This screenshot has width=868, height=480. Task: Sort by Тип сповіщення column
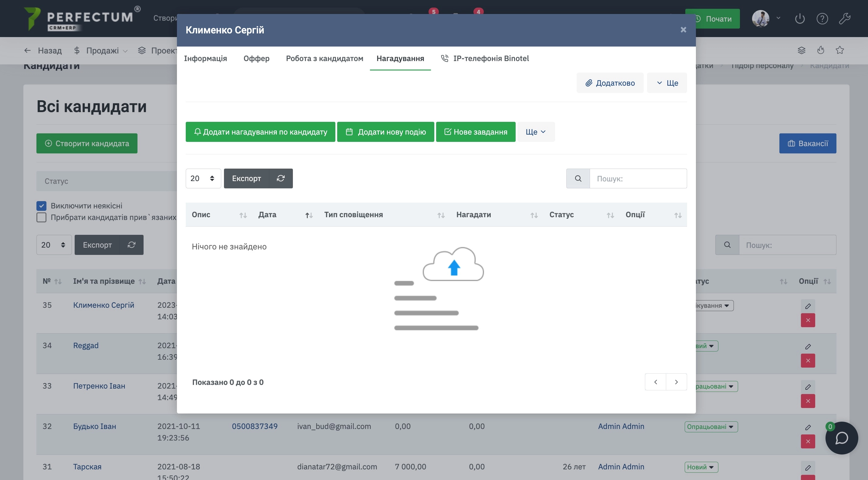pyautogui.click(x=384, y=214)
